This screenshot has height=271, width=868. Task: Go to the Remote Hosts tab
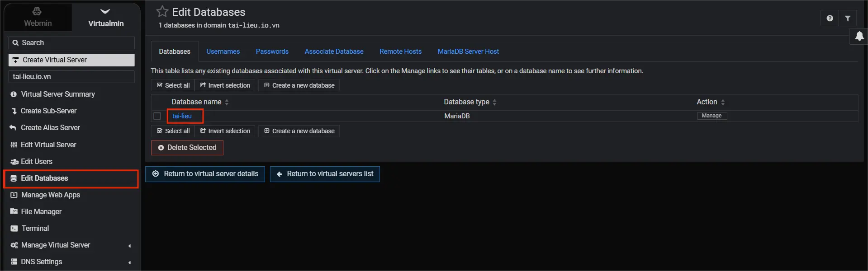pos(400,51)
